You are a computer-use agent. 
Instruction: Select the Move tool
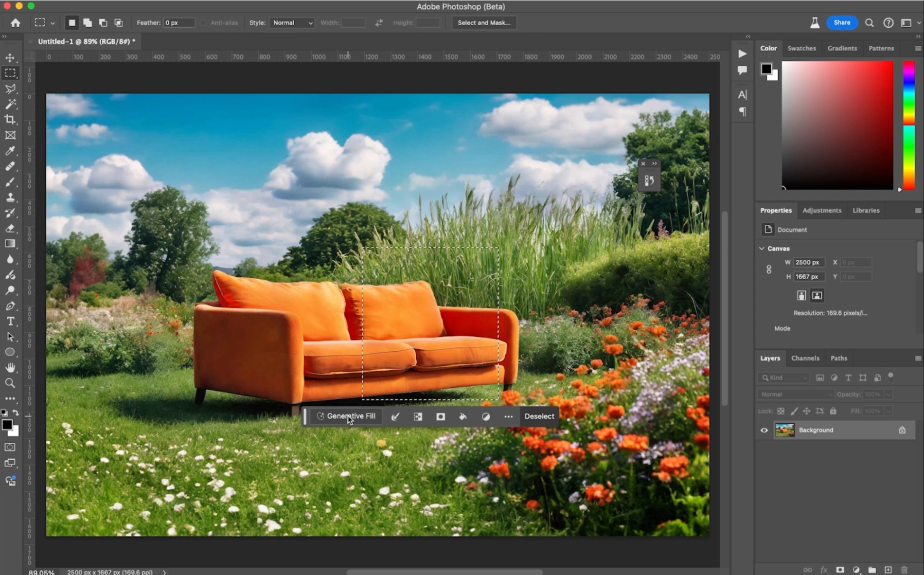[x=10, y=57]
